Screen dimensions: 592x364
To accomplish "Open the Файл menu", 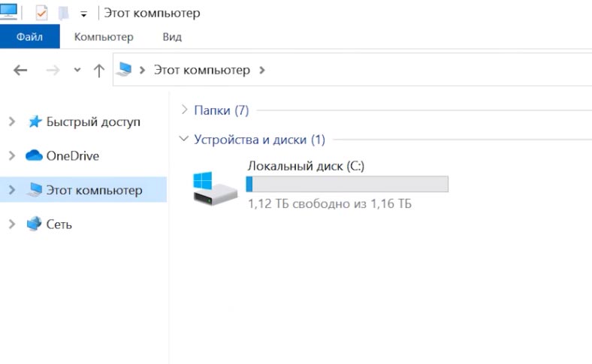I will point(29,37).
